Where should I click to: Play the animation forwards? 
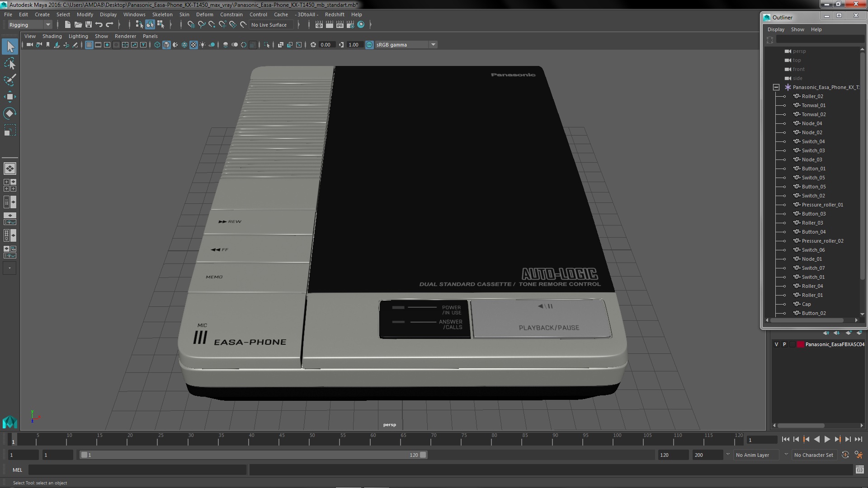point(827,439)
